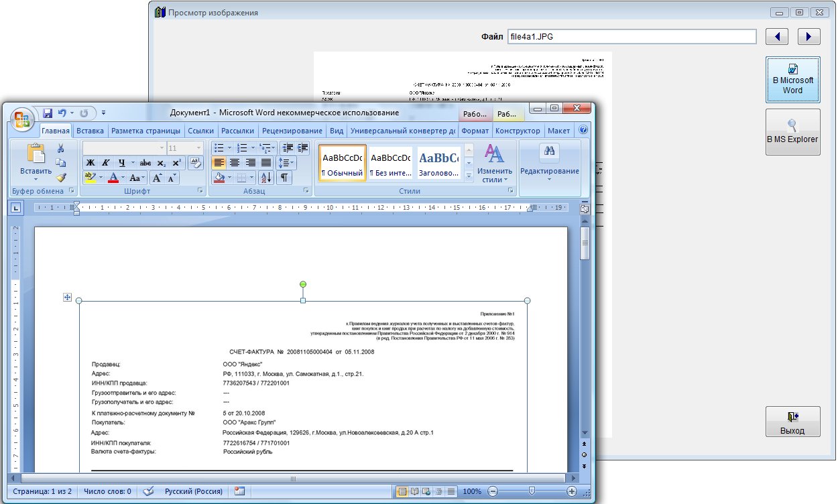The height and width of the screenshot is (504, 838).
Task: Increase font size with the large A
Action: (x=157, y=178)
